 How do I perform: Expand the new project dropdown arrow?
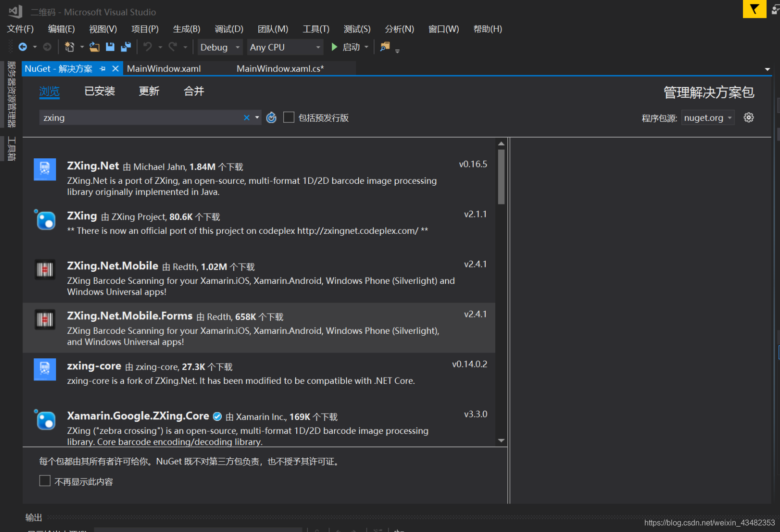point(82,47)
